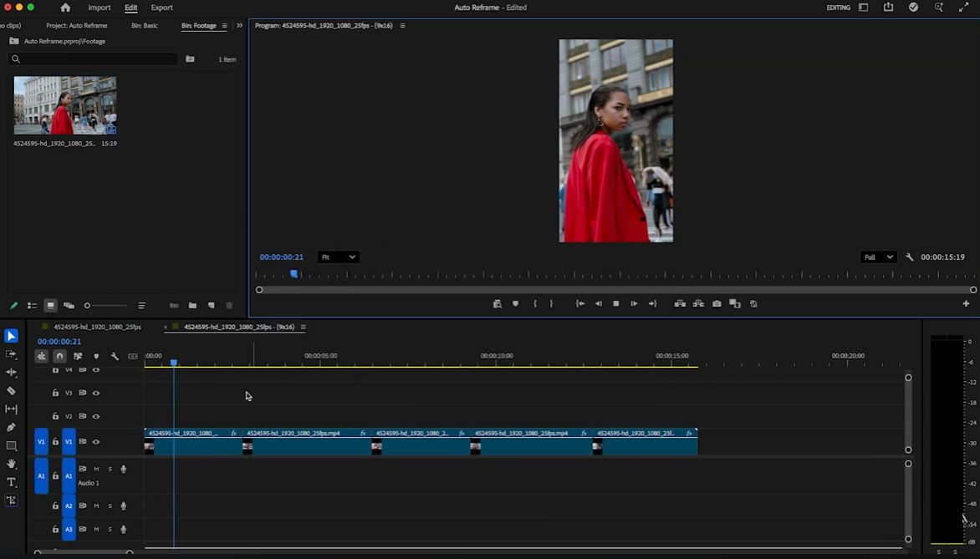Open the 9x16 sequence panel menu
The height and width of the screenshot is (559, 980).
[304, 327]
